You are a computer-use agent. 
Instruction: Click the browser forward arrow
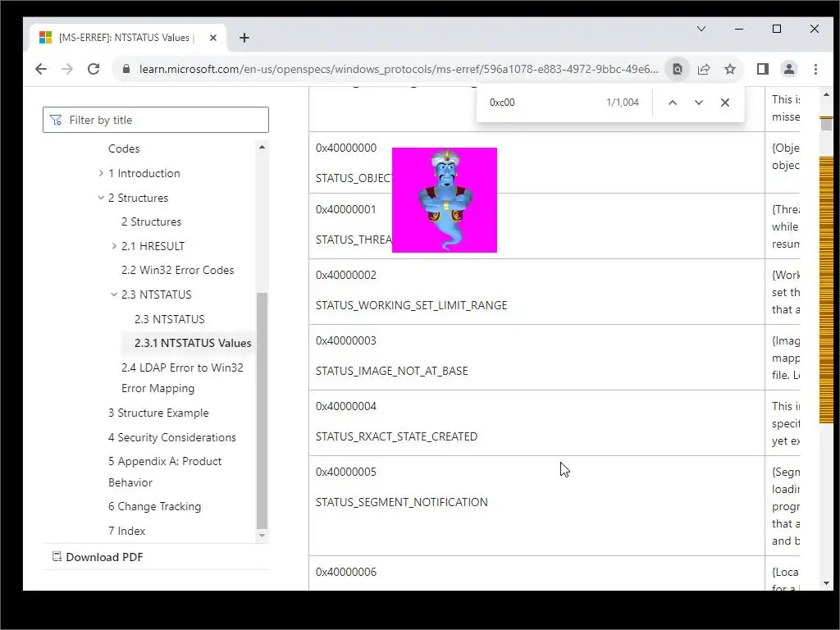point(67,69)
